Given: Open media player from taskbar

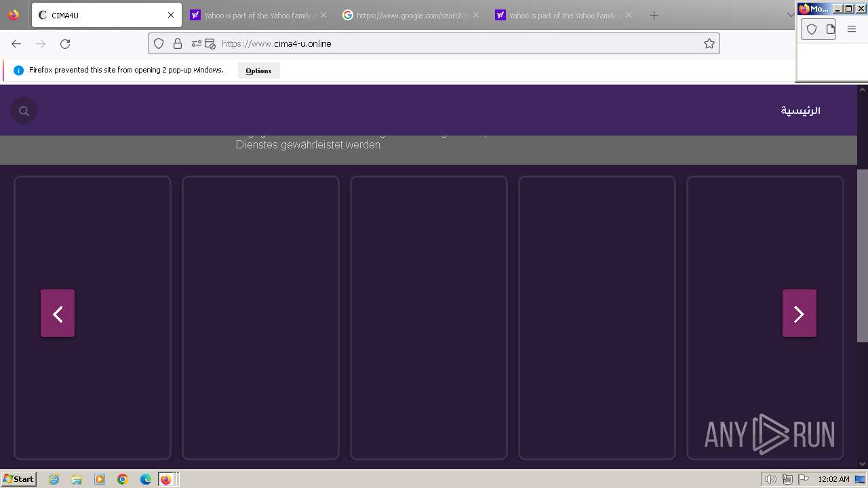Looking at the screenshot, I should coord(100,479).
